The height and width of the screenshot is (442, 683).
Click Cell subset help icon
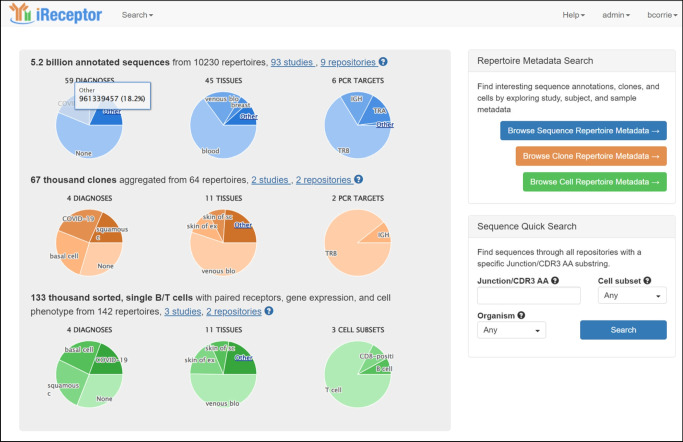[x=647, y=281]
